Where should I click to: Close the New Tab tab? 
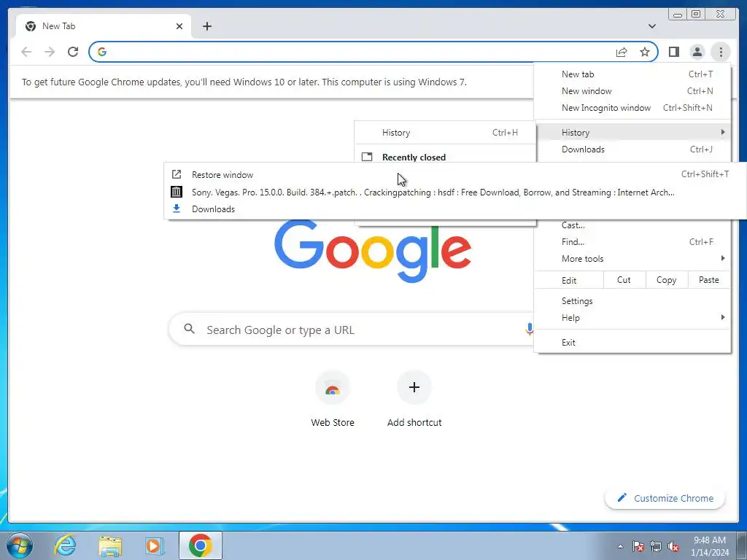pyautogui.click(x=179, y=26)
